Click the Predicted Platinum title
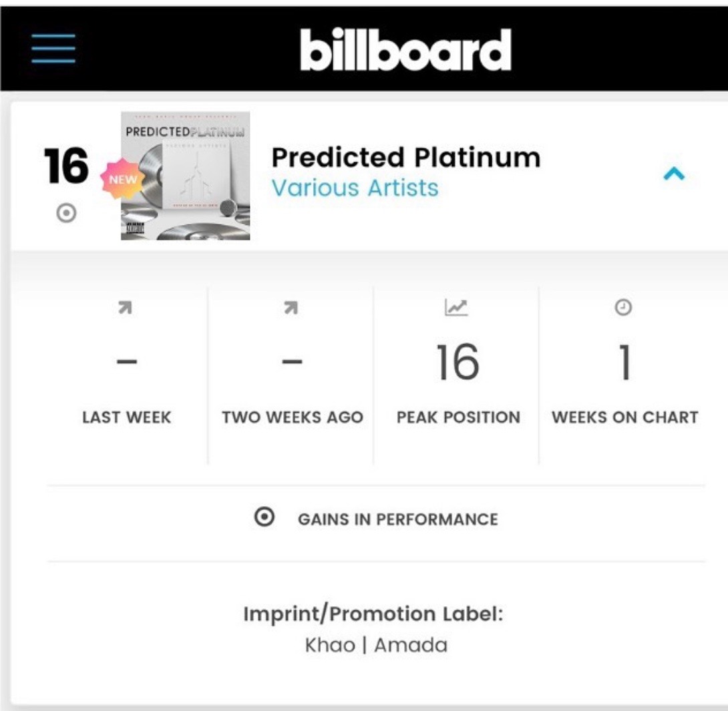This screenshot has width=728, height=711. [x=405, y=158]
